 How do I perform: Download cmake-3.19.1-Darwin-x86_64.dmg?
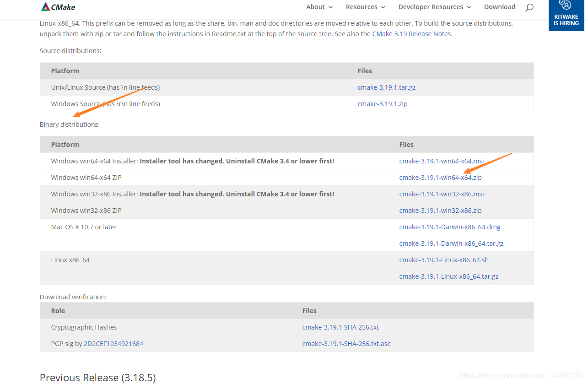point(450,227)
